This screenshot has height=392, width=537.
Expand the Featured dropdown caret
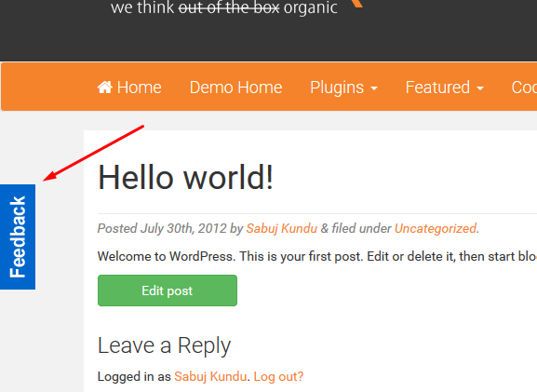pyautogui.click(x=480, y=88)
